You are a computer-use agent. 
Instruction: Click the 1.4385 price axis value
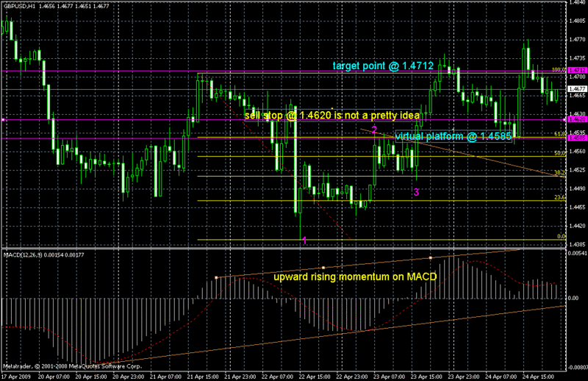578,244
